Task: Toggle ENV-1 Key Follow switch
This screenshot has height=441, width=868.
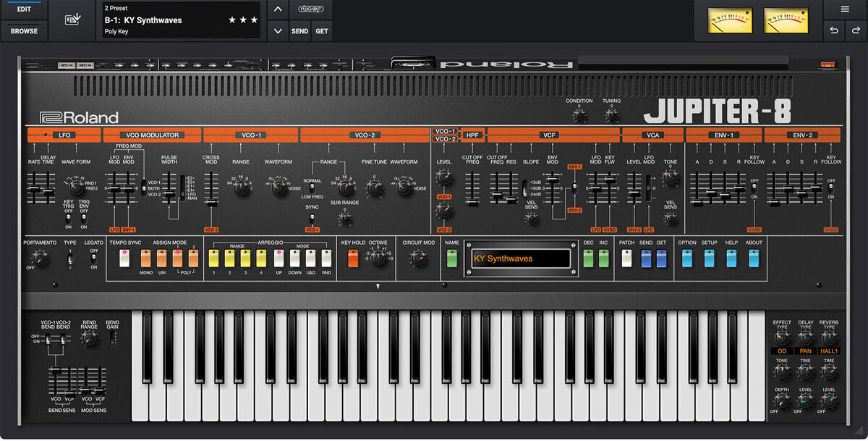Action: click(754, 188)
